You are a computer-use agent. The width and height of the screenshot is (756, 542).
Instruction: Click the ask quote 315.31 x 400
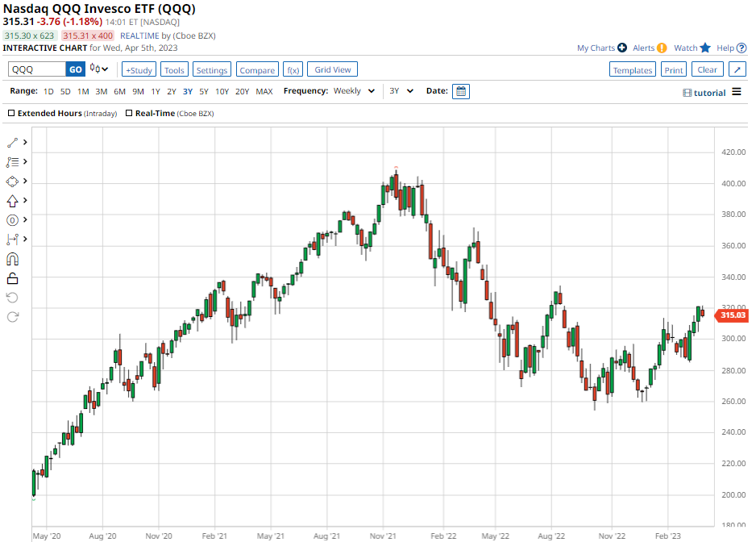pos(88,35)
